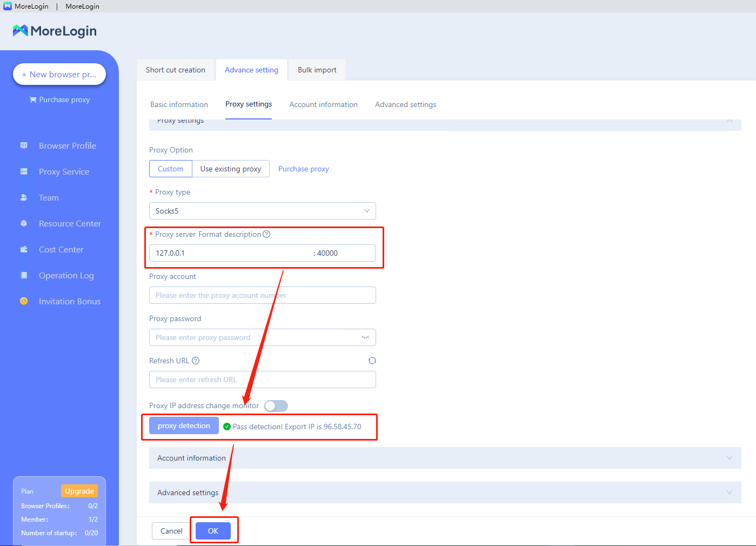
Task: Go to Basic information sub-tab
Action: click(x=179, y=104)
